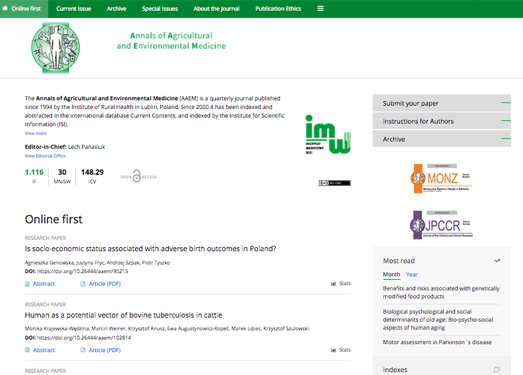The width and height of the screenshot is (523, 375).
Task: Open Article (PDF) link of socio-economic paper
Action: [x=105, y=284]
